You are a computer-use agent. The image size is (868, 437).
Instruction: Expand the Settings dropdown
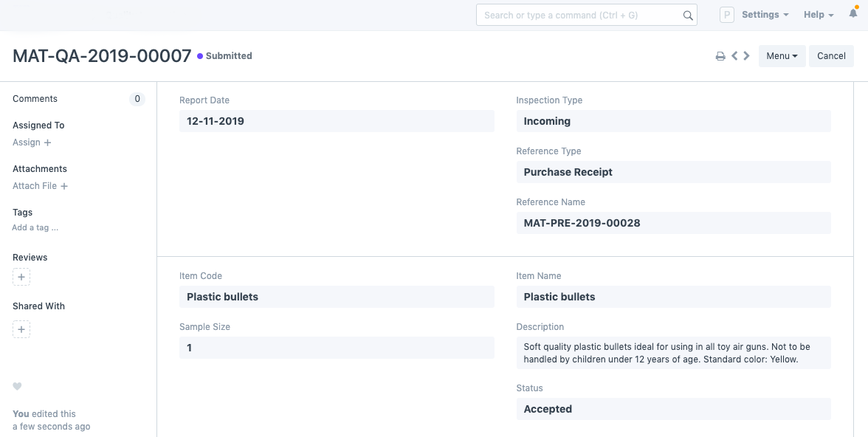[765, 15]
